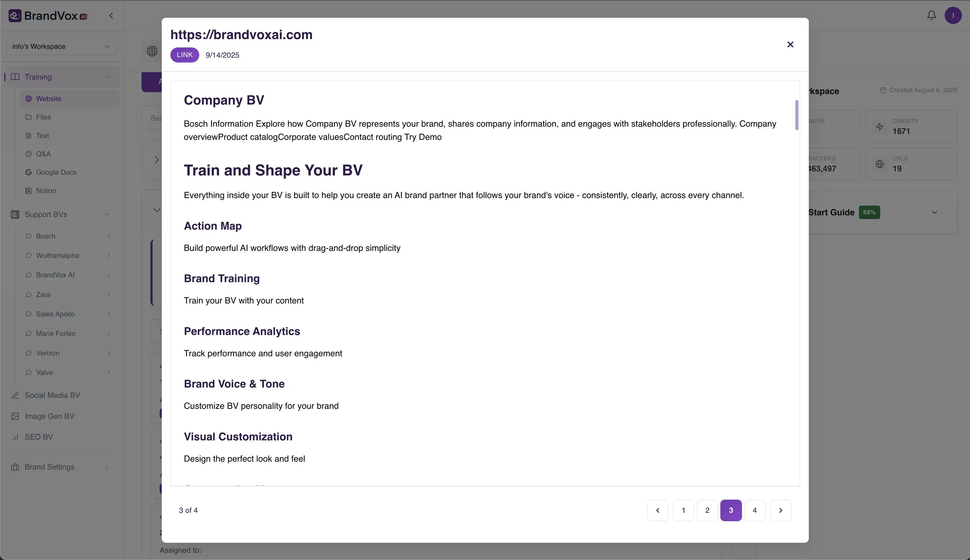Viewport: 970px width, 560px height.
Task: Go to page 4 of content
Action: [x=754, y=510]
